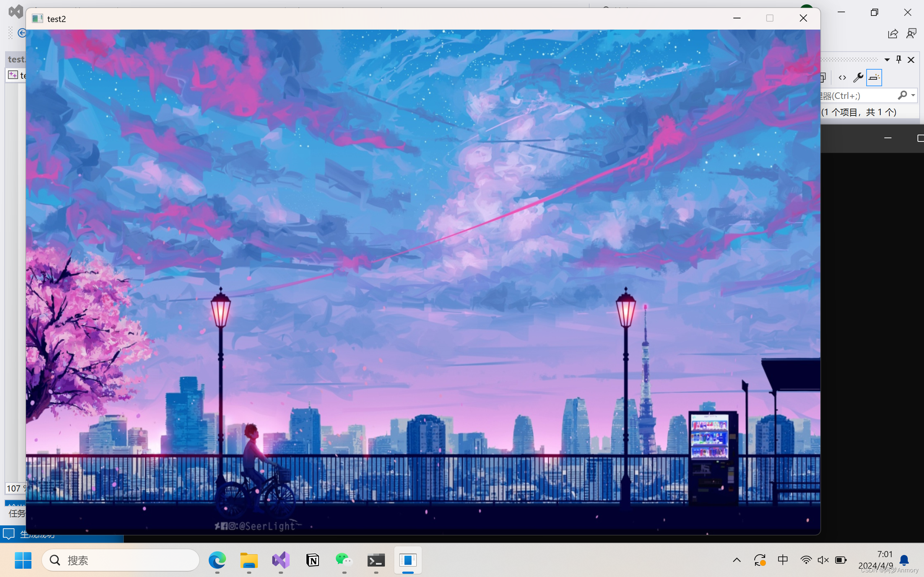Click the status bar output message icon
Viewport: 924px width, 577px height.
(8, 533)
